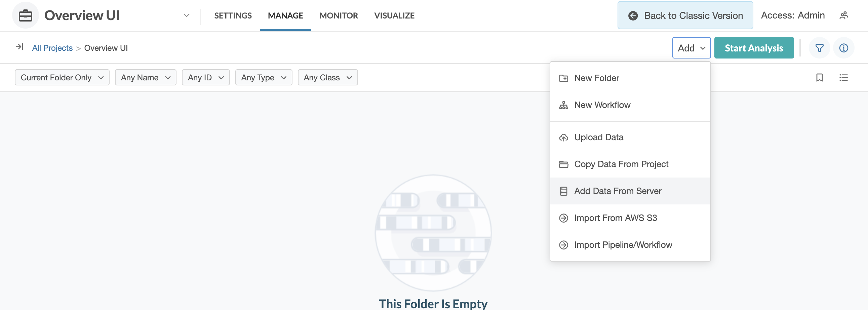Viewport: 868px width, 310px height.
Task: Switch to the Monitor tab
Action: tap(338, 15)
